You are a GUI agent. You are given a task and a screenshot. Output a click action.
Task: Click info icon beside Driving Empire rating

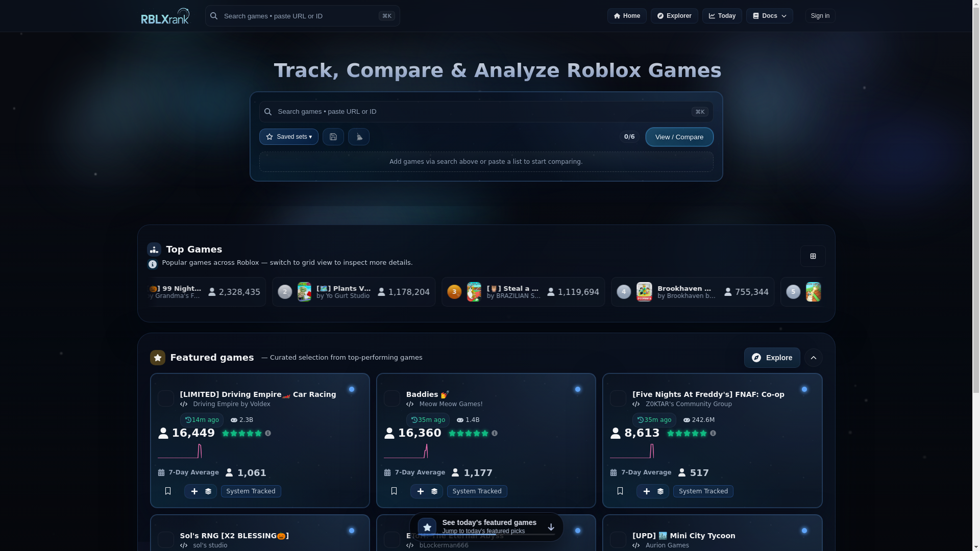click(x=268, y=433)
